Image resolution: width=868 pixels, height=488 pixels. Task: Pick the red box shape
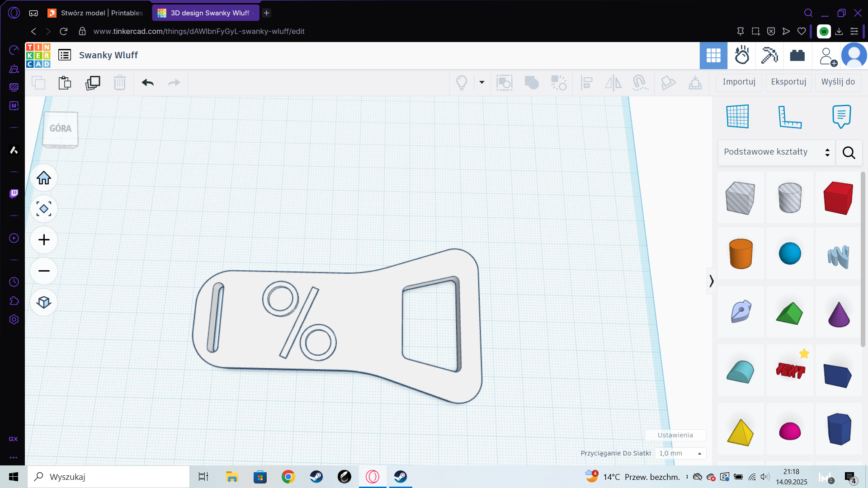[838, 198]
